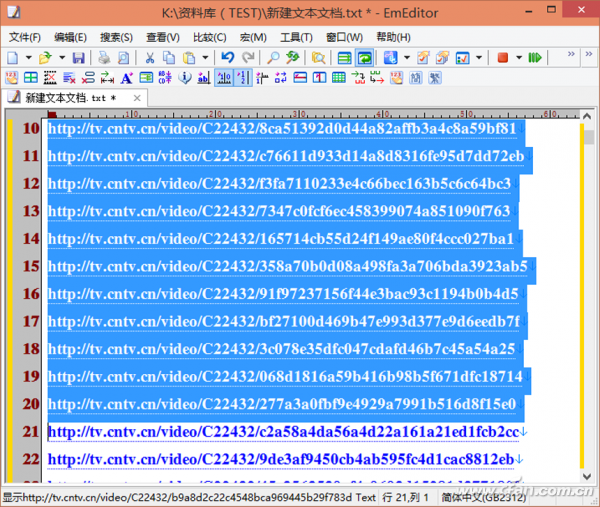
Task: Click the grayed Redo arrow
Action: point(248,58)
